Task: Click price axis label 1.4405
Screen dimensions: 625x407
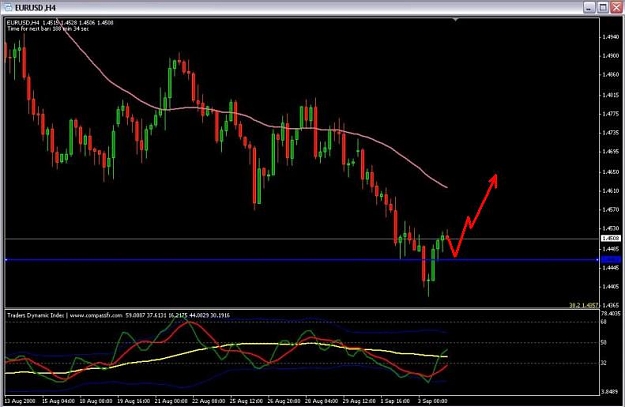Action: (x=611, y=287)
